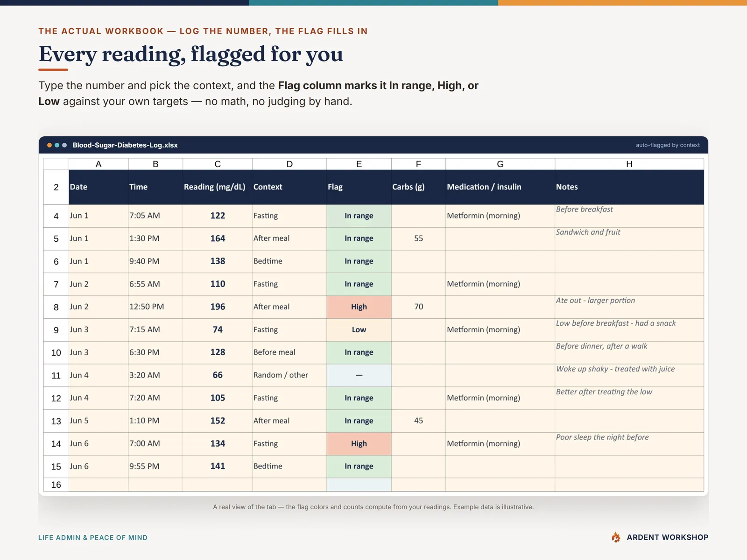Click the carbs value 45
This screenshot has height=560, width=747.
click(418, 421)
